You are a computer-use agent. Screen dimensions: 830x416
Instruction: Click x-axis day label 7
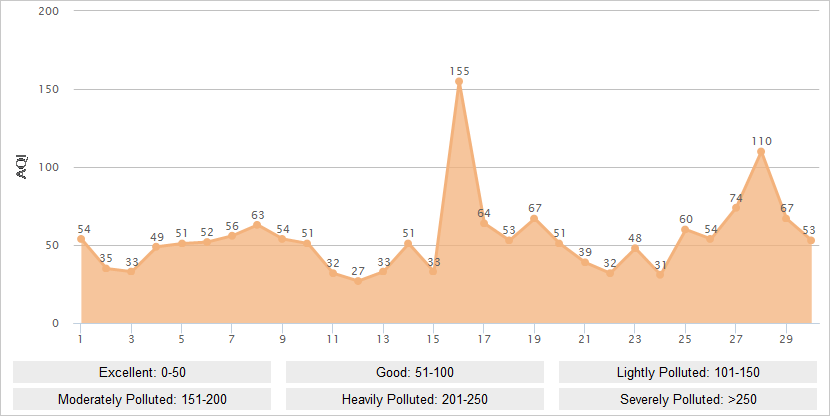(x=232, y=339)
